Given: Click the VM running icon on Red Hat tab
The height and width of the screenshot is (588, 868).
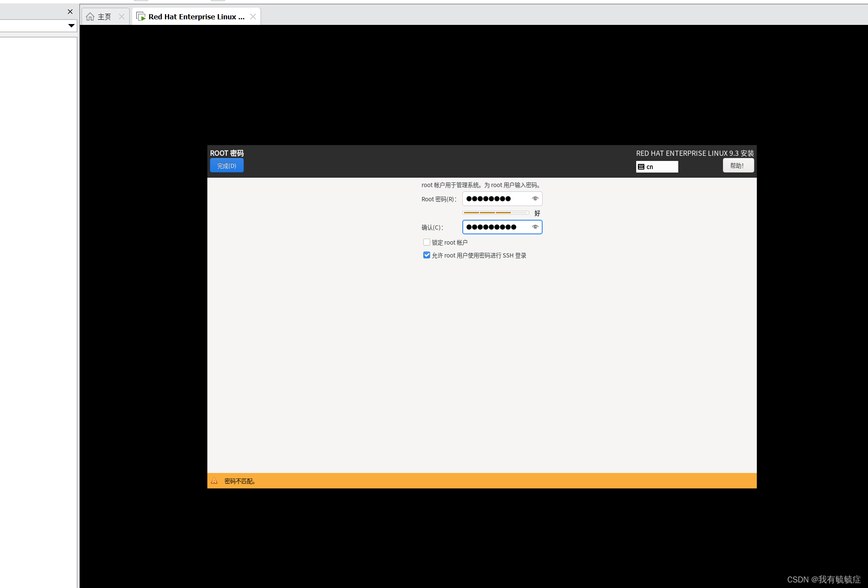Looking at the screenshot, I should (x=141, y=17).
